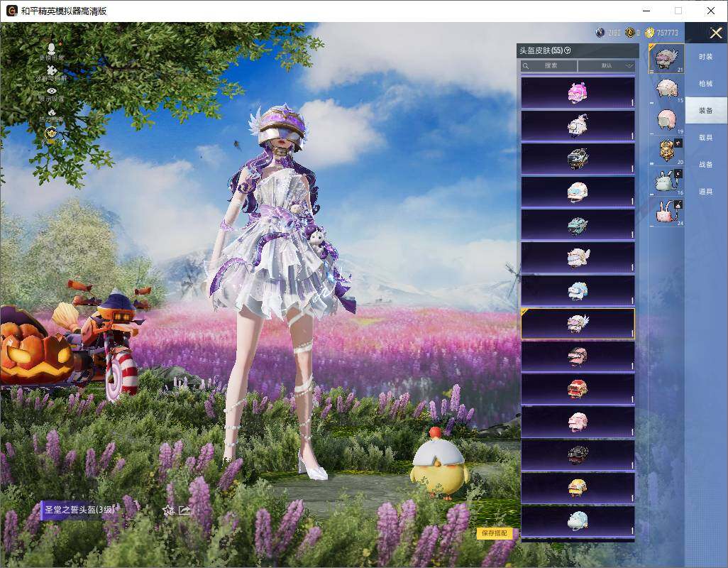Image resolution: width=728 pixels, height=568 pixels.
Task: Switch to the 道具 tab
Action: tap(706, 192)
